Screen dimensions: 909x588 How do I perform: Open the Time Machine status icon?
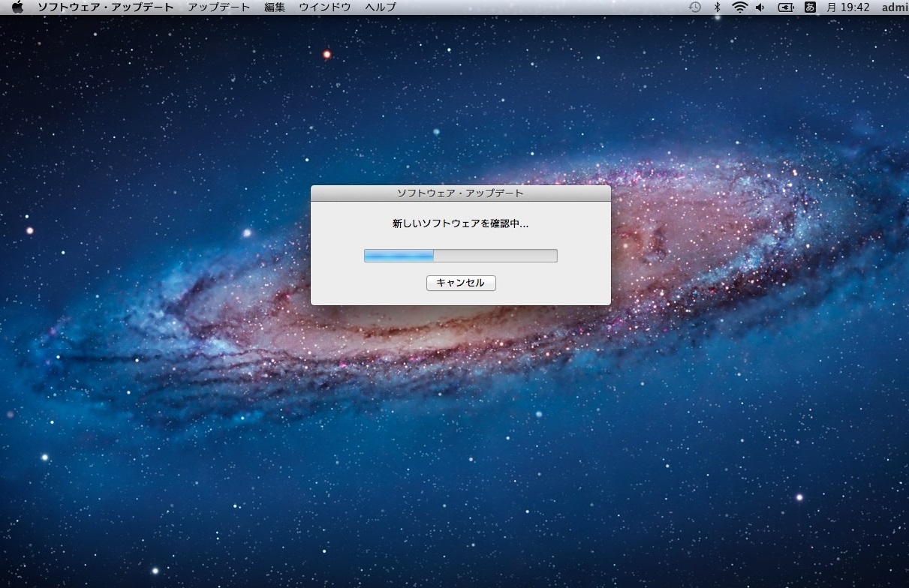point(695,7)
